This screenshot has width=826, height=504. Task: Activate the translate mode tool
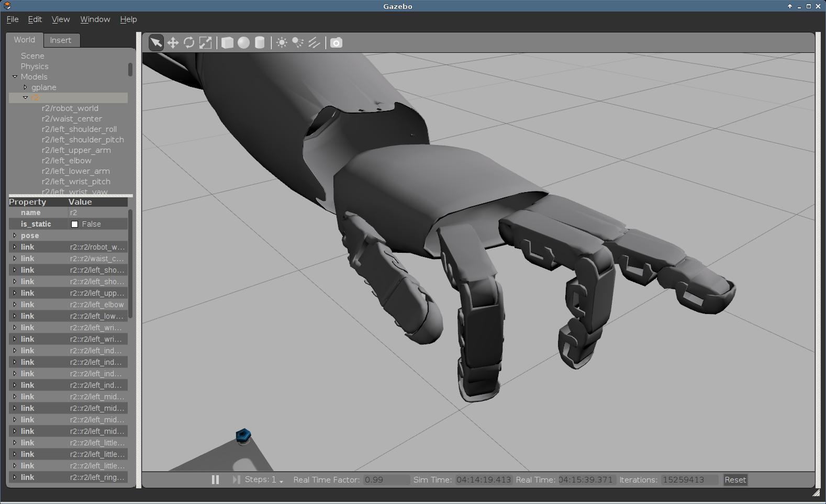coord(173,42)
